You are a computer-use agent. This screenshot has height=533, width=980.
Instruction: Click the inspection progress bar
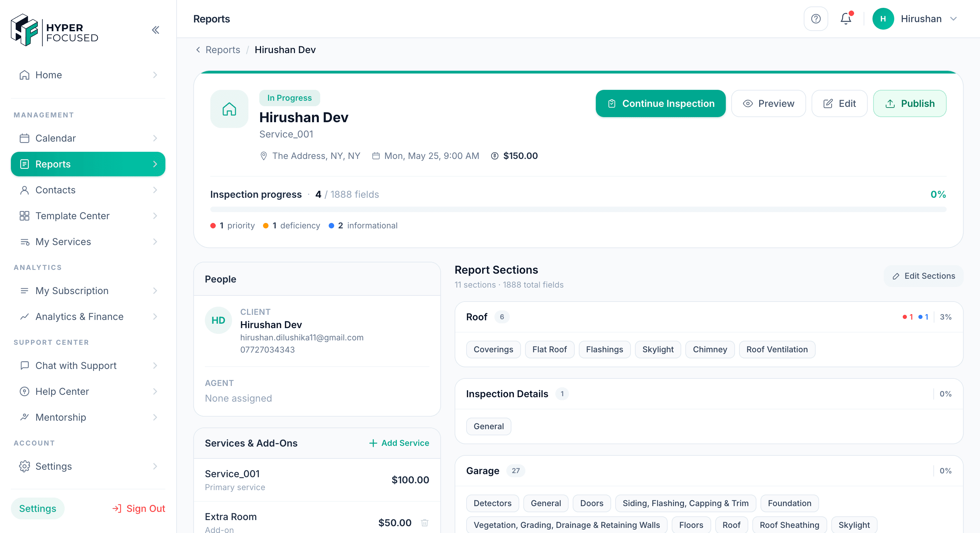tap(578, 209)
